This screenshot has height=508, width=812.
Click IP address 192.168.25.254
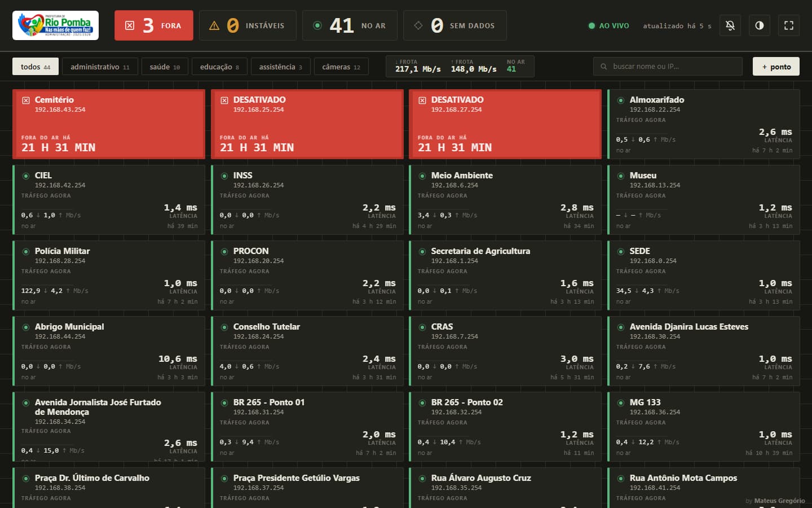[x=259, y=110]
